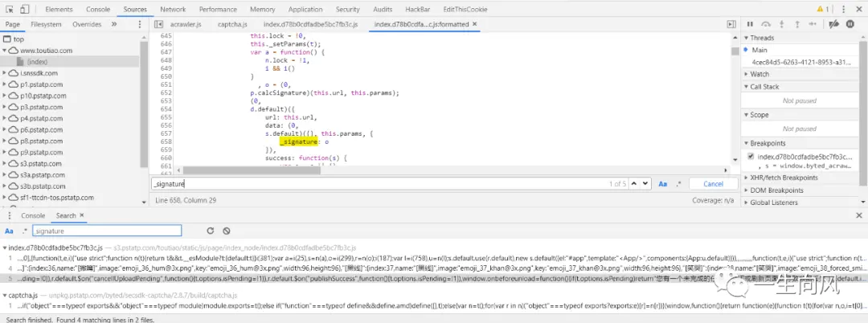
Task: Close the bottom drawer
Action: pyautogui.click(x=859, y=215)
